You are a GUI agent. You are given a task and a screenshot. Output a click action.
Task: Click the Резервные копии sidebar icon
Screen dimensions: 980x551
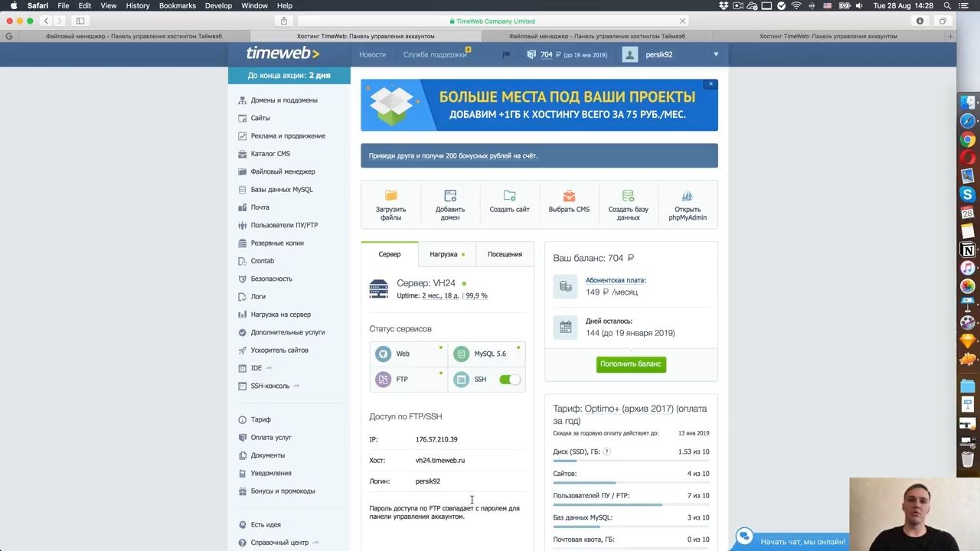point(243,243)
